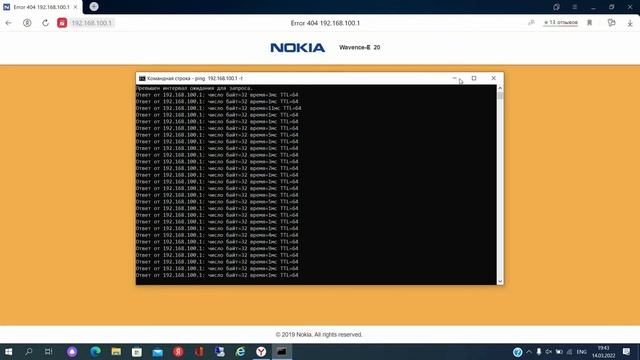The height and width of the screenshot is (360, 640).
Task: Click the first console line about request timeout
Action: pos(194,88)
